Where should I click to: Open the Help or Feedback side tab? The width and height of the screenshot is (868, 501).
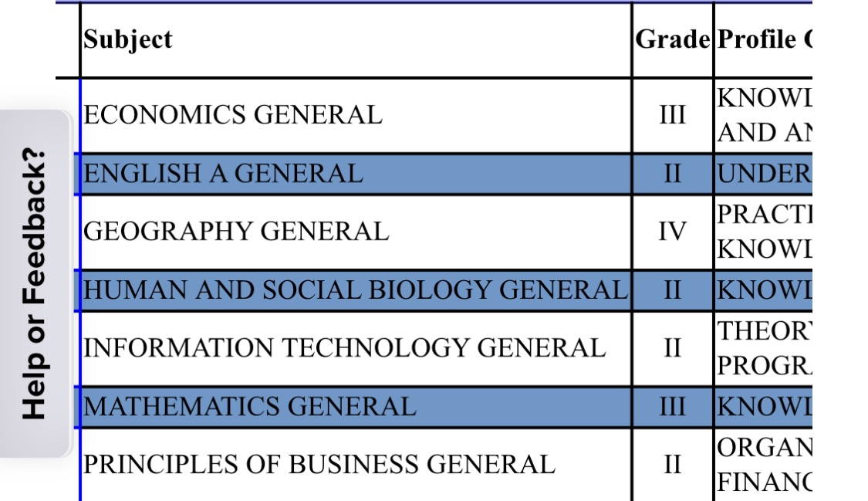(34, 283)
